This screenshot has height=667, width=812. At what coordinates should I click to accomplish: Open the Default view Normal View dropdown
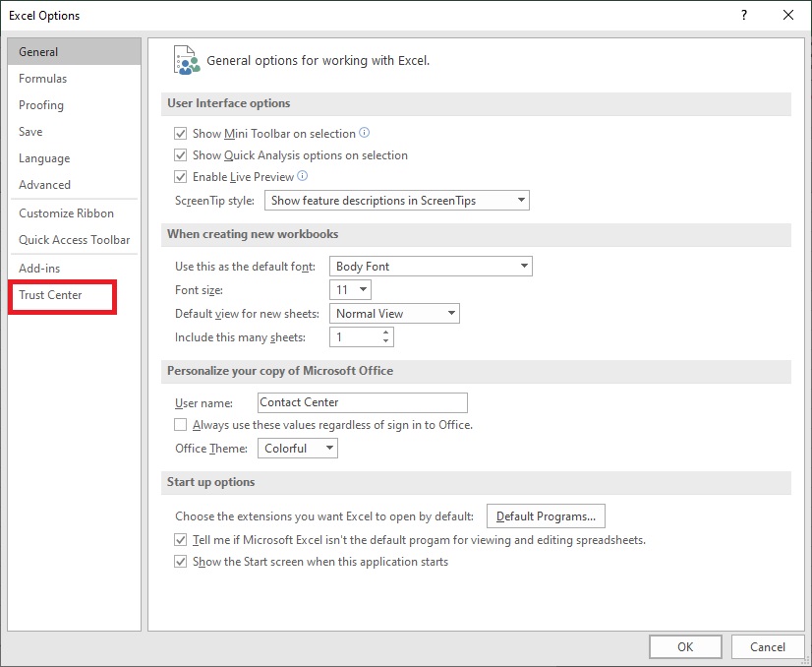tap(394, 314)
